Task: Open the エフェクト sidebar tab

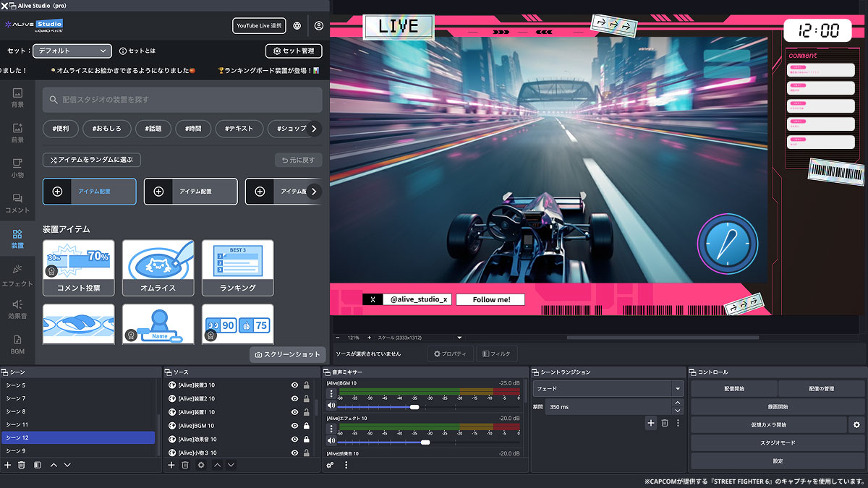Action: point(17,275)
